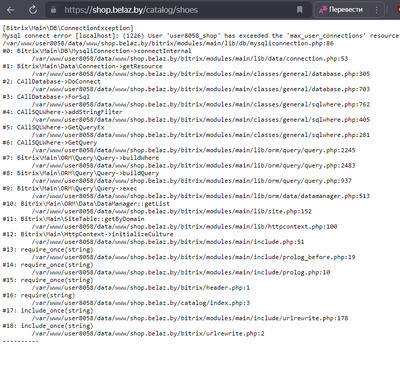Click the Mysql connect error message line
The height and width of the screenshot is (366, 400).
pos(201,36)
